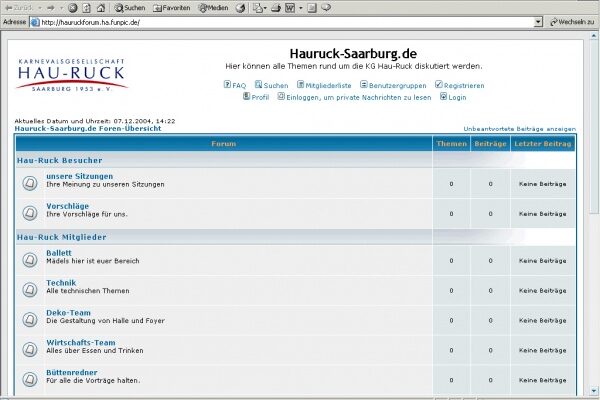Open the forward button history dropdown
This screenshot has width=600, height=400.
point(60,8)
